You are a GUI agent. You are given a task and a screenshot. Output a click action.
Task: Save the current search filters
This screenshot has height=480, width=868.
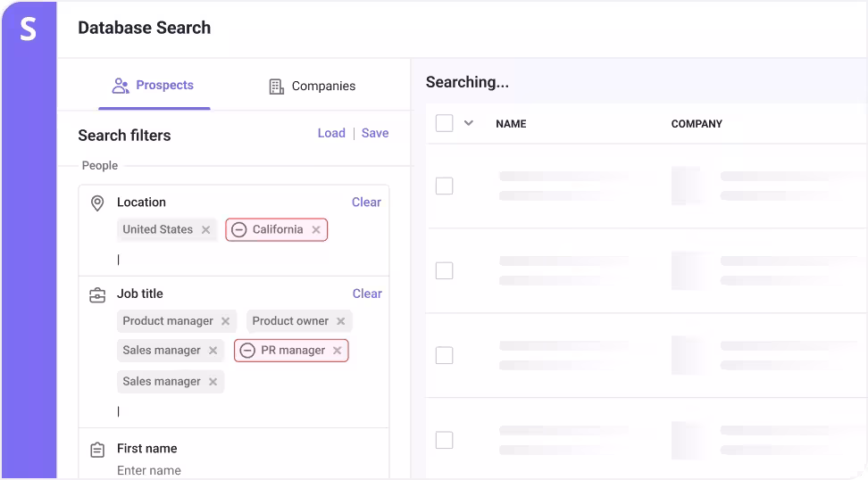[375, 133]
